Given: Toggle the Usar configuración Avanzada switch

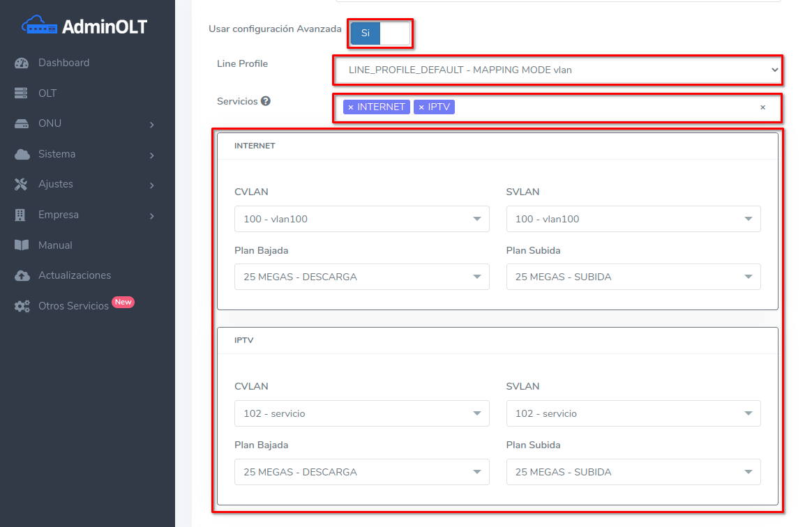Looking at the screenshot, I should point(380,33).
